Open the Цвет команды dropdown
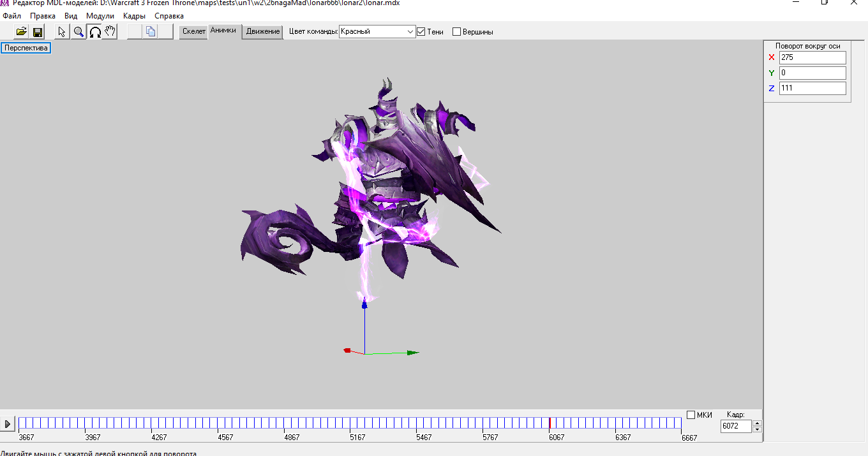The width and height of the screenshot is (868, 456). tap(377, 31)
